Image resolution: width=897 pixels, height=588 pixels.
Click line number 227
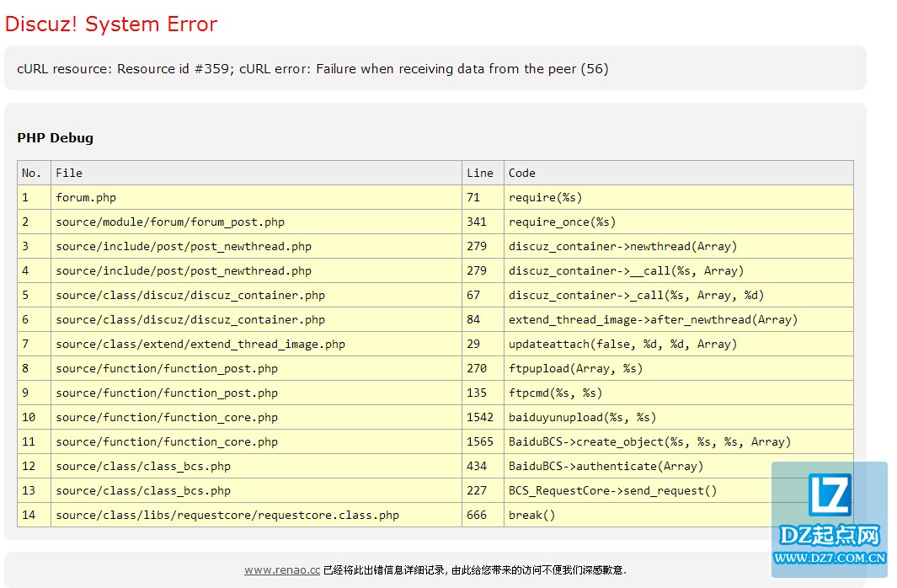[x=477, y=491]
